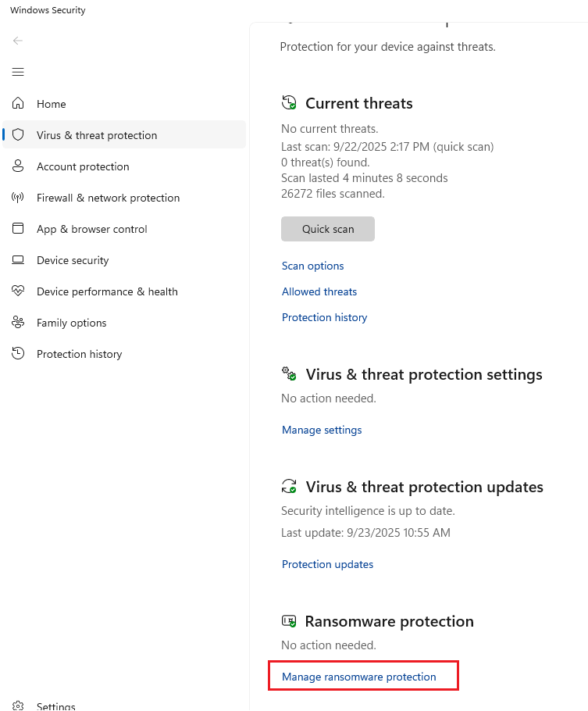Click the person icon for Account protection
This screenshot has height=711, width=588.
tap(18, 166)
